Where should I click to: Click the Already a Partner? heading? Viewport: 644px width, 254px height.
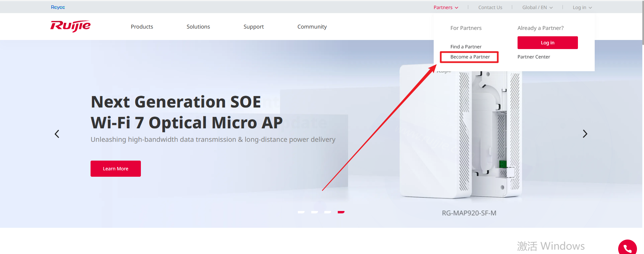coord(540,28)
